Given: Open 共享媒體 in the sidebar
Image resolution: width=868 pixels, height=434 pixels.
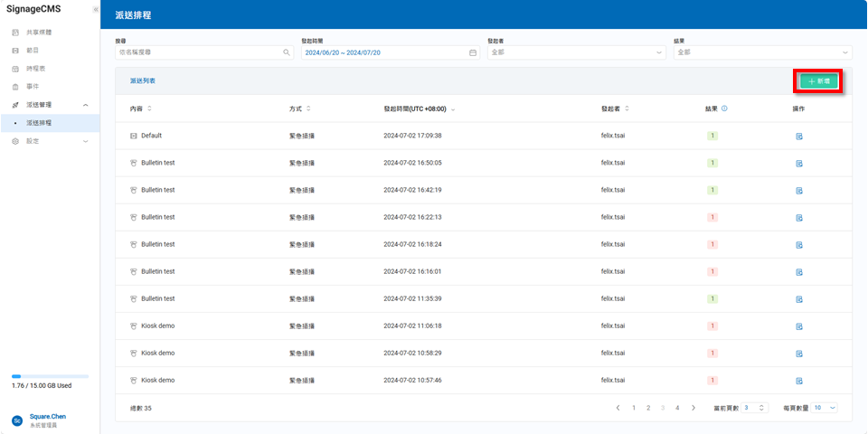Looking at the screenshot, I should point(39,32).
